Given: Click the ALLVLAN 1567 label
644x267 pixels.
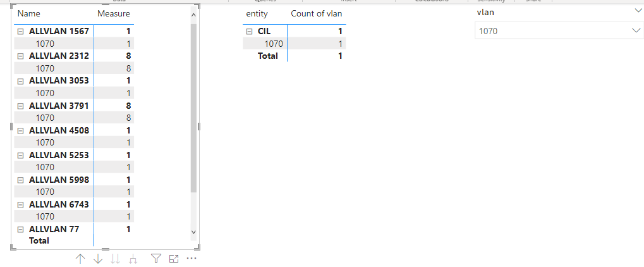Looking at the screenshot, I should coord(59,31).
